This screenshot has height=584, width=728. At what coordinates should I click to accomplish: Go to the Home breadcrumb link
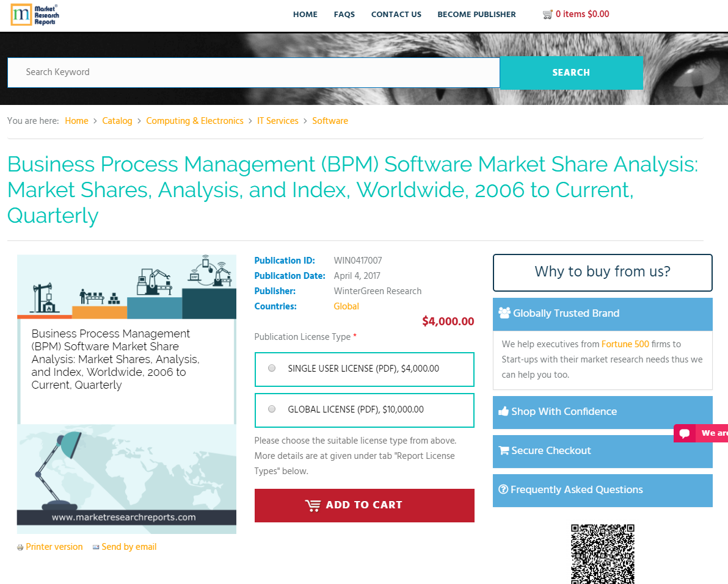click(x=76, y=121)
